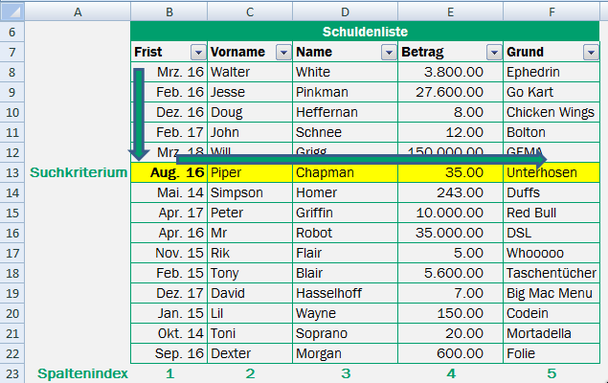Screen dimensions: 608x383
Task: Open the Grund column filter dropdown
Action: 591,52
